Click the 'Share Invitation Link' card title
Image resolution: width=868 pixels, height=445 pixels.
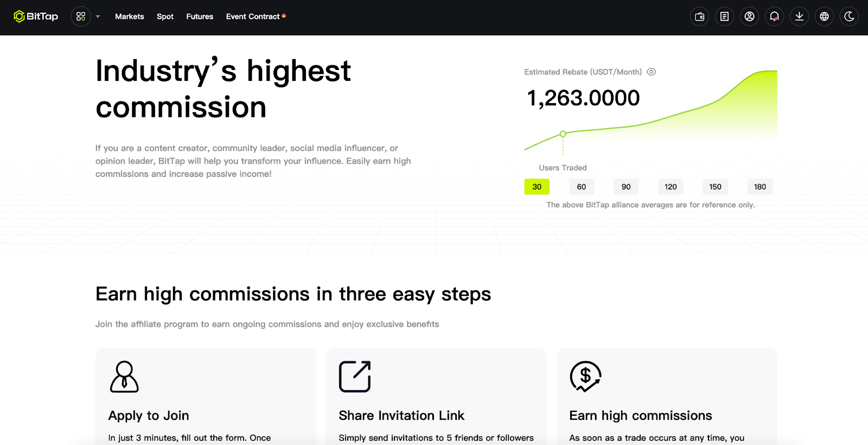point(401,416)
